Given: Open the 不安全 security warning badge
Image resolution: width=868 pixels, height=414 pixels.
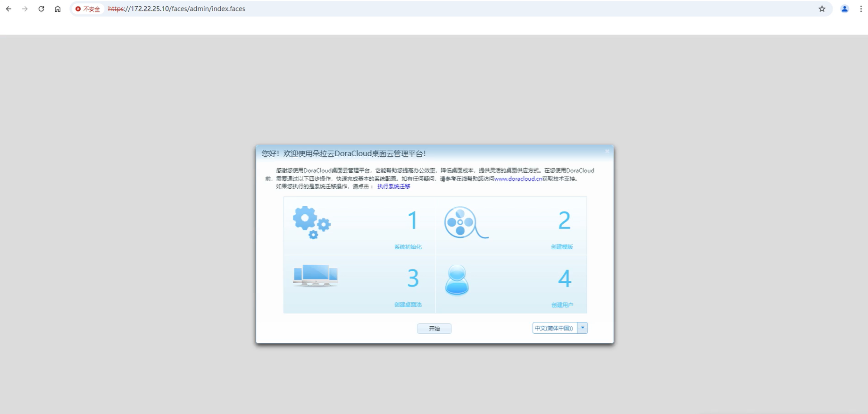Looking at the screenshot, I should pos(88,9).
